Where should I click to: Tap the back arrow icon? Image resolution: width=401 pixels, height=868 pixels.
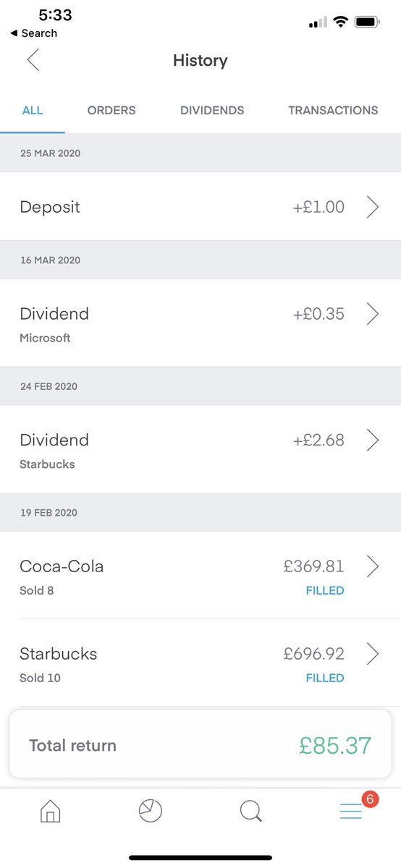[33, 60]
